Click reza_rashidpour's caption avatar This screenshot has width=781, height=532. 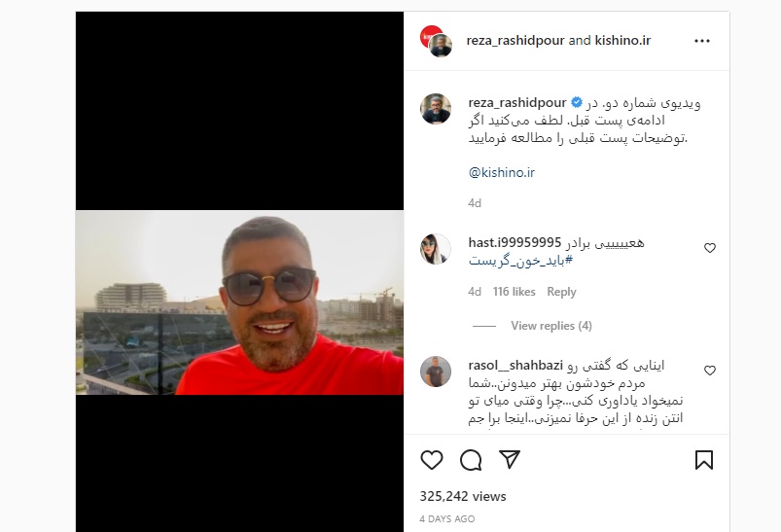point(436,109)
